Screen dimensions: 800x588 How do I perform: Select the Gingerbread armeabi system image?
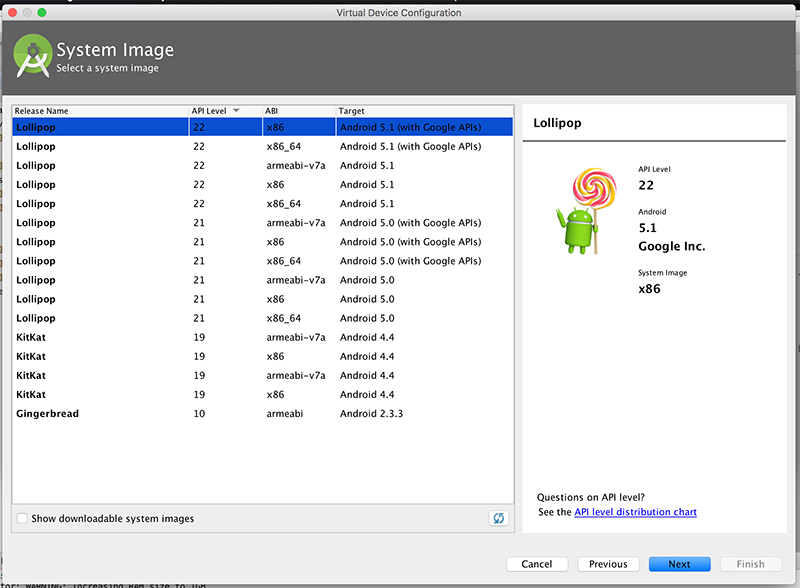coord(200,413)
